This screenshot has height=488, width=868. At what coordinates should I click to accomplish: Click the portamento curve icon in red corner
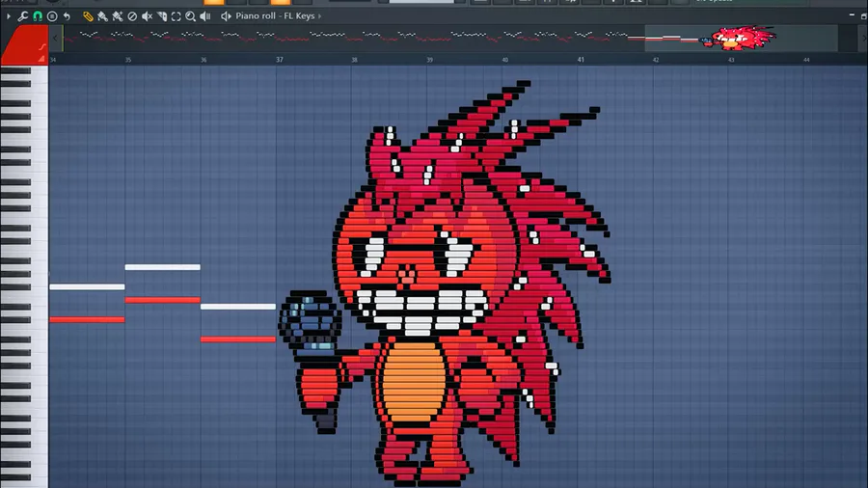pos(42,47)
